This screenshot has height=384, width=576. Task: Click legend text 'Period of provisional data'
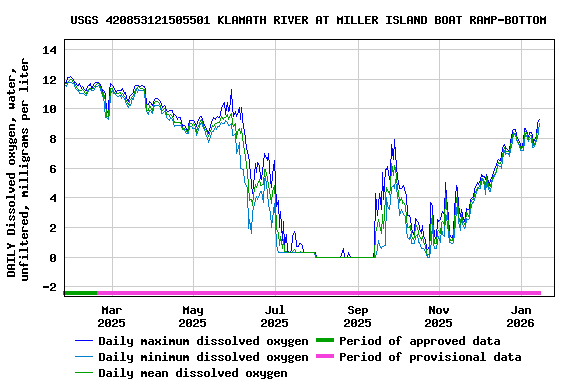tap(430, 357)
